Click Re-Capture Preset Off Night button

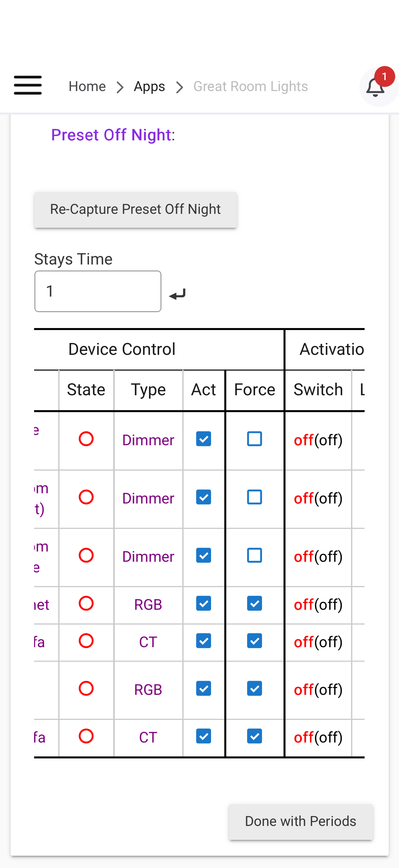(135, 209)
